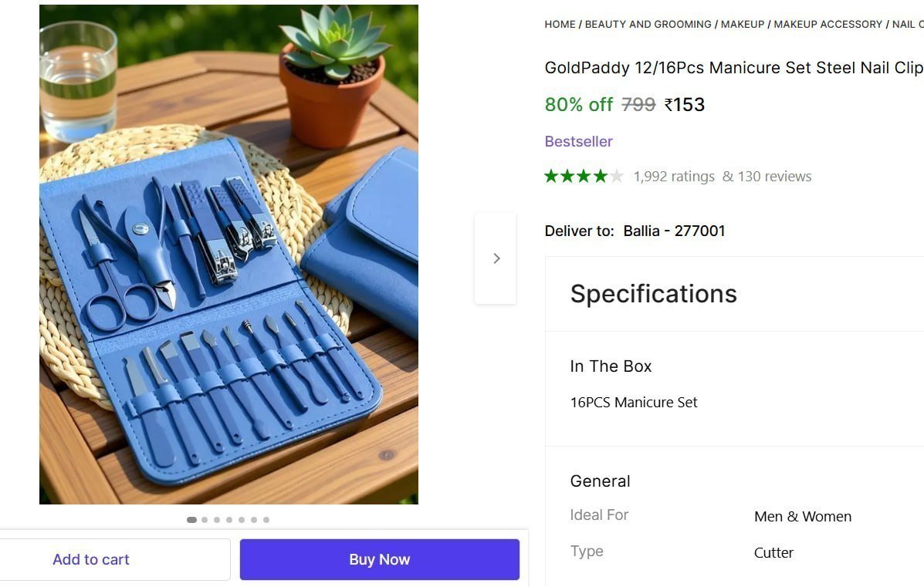Open the MAKEUP breadcrumb
The width and height of the screenshot is (924, 587).
point(742,24)
